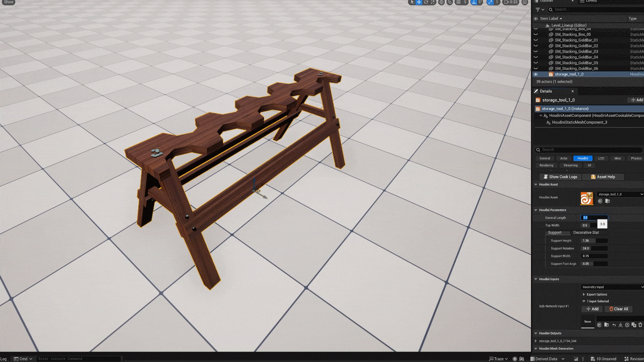This screenshot has height=362, width=644.
Task: Toggle rotation angle snapping
Action: coord(474,2)
